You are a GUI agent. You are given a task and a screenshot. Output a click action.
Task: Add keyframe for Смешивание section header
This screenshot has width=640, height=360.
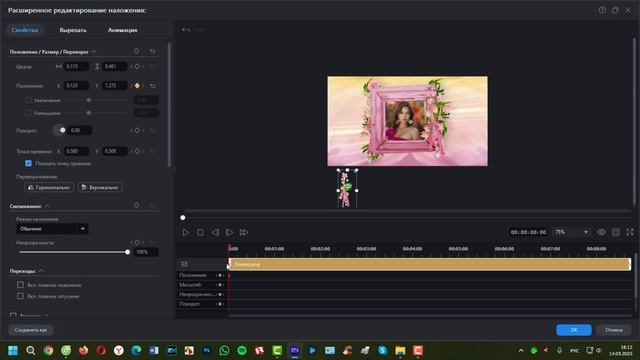pos(136,205)
